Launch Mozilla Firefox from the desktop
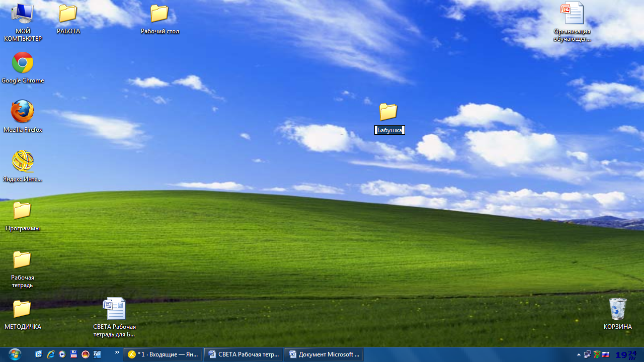 23,117
